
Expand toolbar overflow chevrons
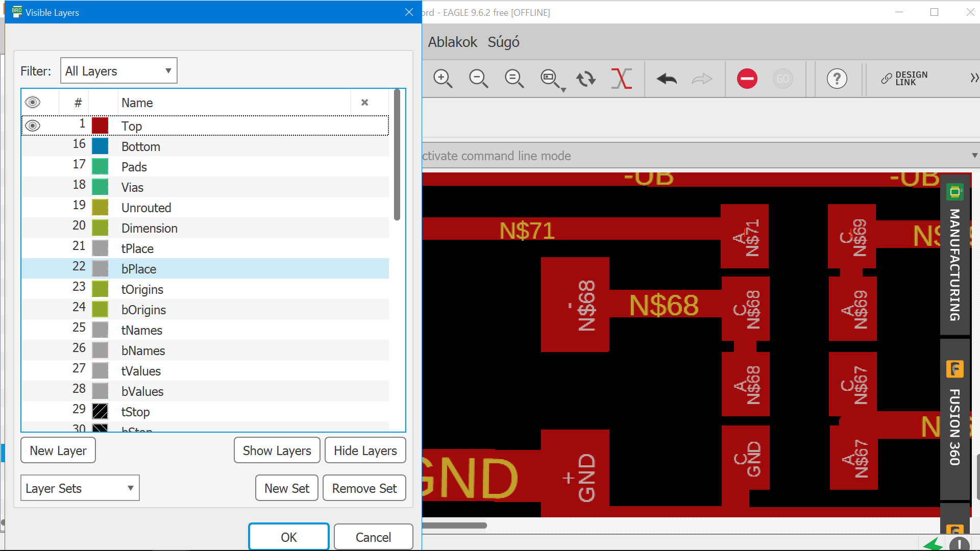tap(974, 78)
